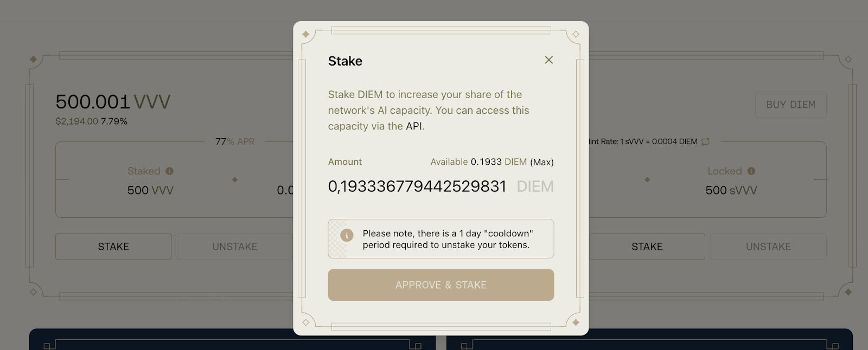Click the 500.001 VVV balance heading

click(113, 102)
